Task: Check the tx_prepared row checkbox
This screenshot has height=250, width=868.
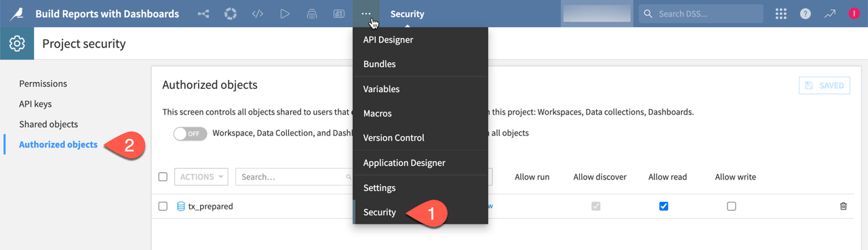Action: coord(163,206)
